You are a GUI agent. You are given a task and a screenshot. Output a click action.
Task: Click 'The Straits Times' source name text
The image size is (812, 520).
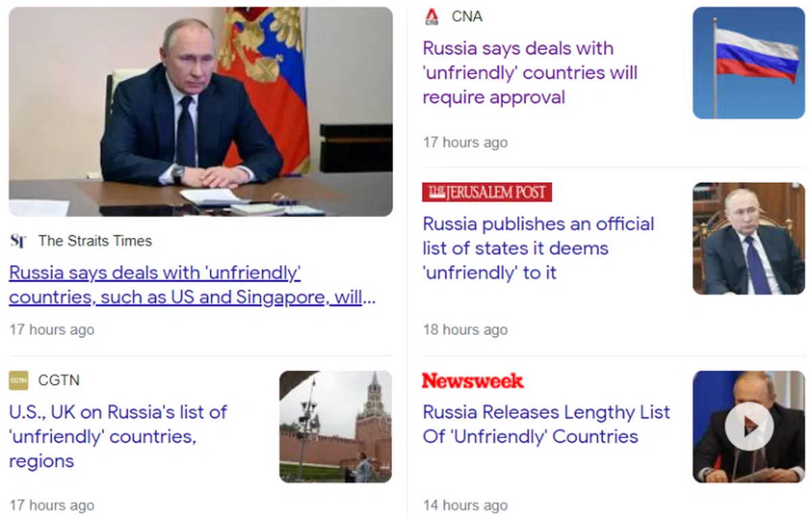click(x=95, y=241)
